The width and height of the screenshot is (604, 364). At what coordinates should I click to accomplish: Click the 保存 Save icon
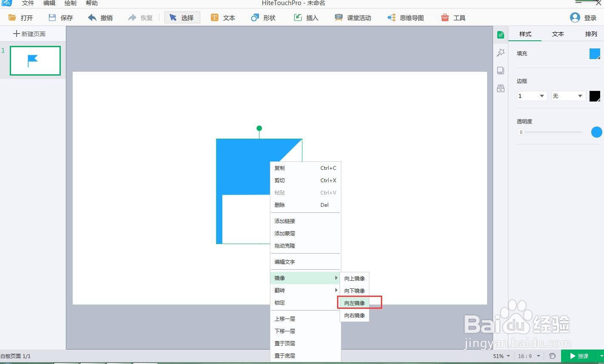(x=60, y=17)
